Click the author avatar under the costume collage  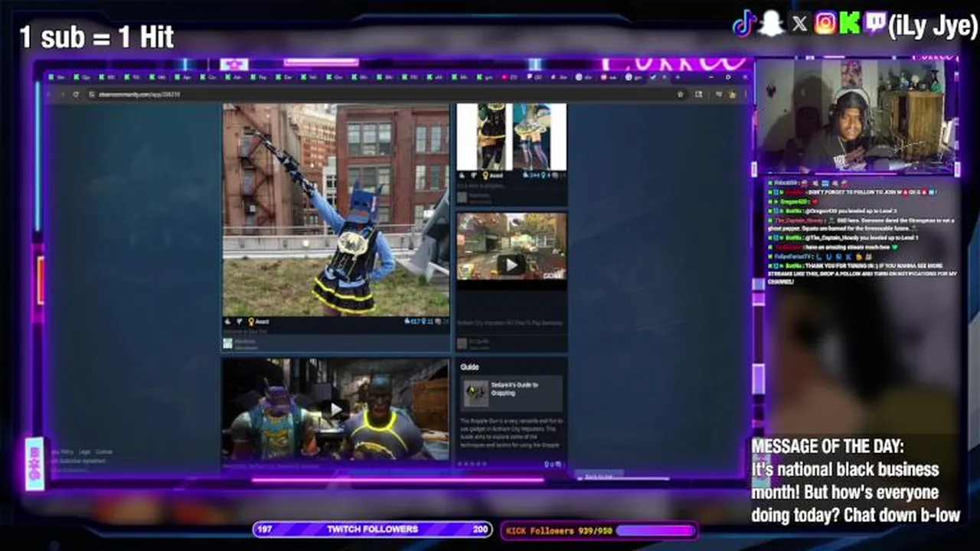pos(462,197)
